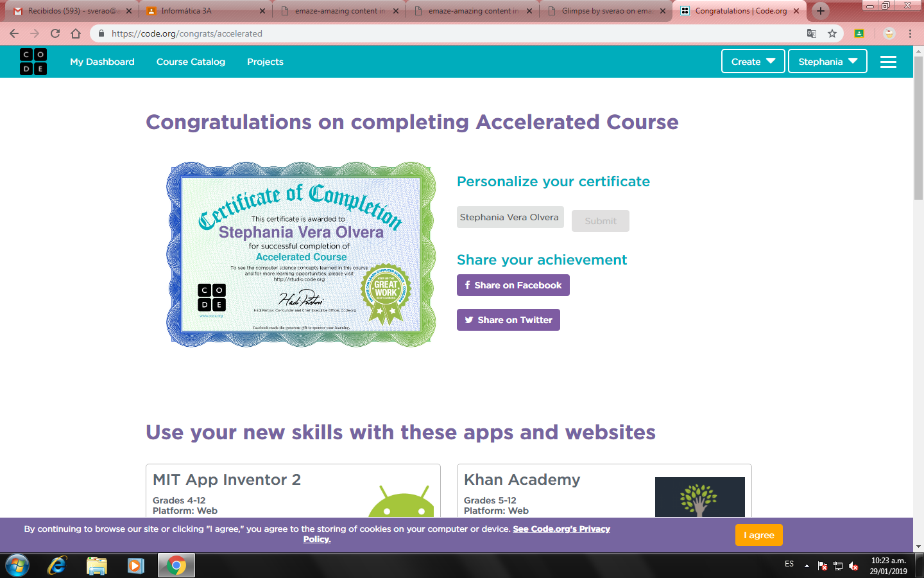The image size is (924, 578).
Task: Share on Facebook button
Action: tap(513, 285)
